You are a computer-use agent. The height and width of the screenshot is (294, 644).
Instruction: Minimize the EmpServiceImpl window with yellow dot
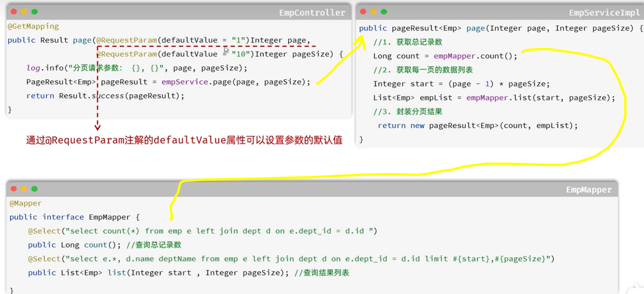click(373, 12)
